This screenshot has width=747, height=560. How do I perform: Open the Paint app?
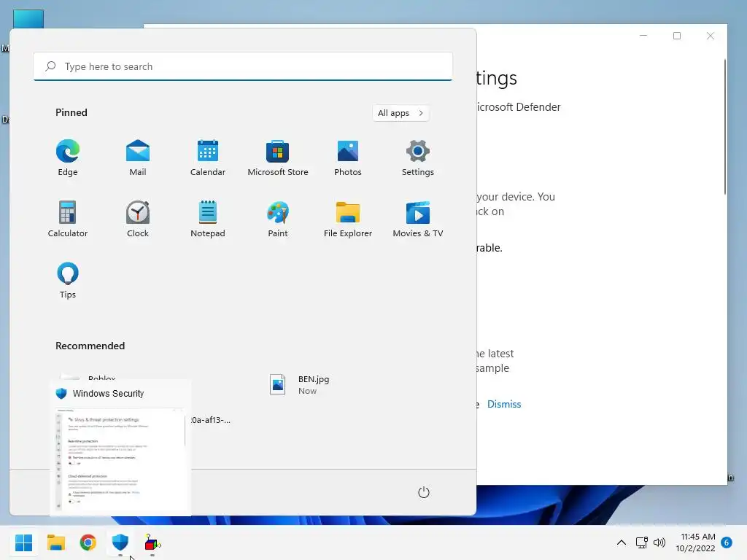pos(278,219)
